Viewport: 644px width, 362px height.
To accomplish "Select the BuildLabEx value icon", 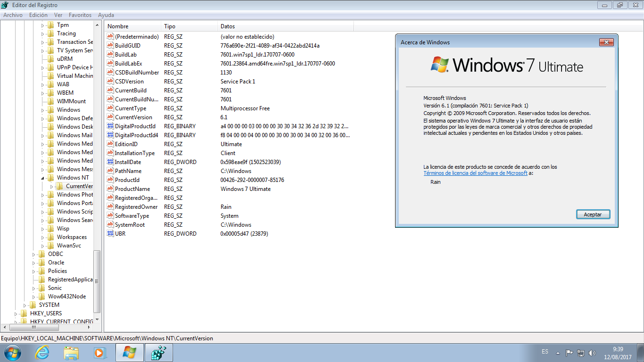I will [x=110, y=64].
